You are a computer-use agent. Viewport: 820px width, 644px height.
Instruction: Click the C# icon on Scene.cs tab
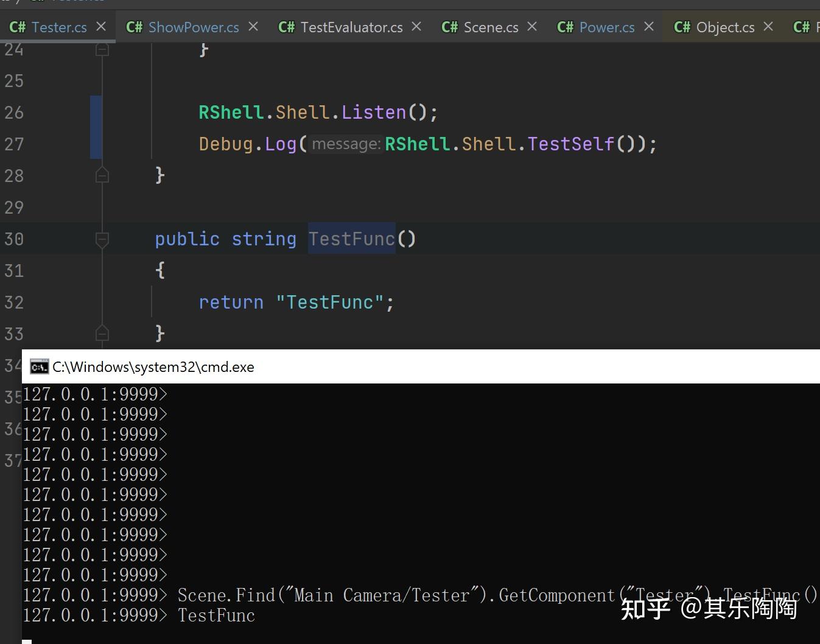coord(449,27)
